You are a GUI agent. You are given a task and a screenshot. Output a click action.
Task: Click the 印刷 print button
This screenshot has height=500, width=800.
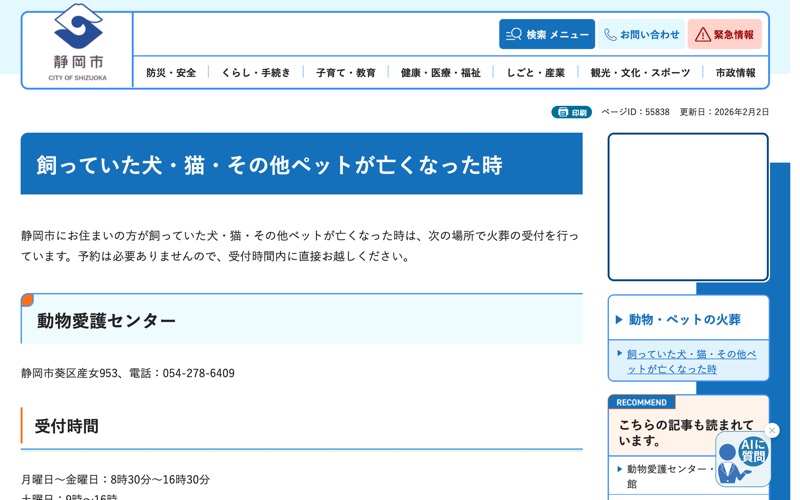click(x=571, y=112)
